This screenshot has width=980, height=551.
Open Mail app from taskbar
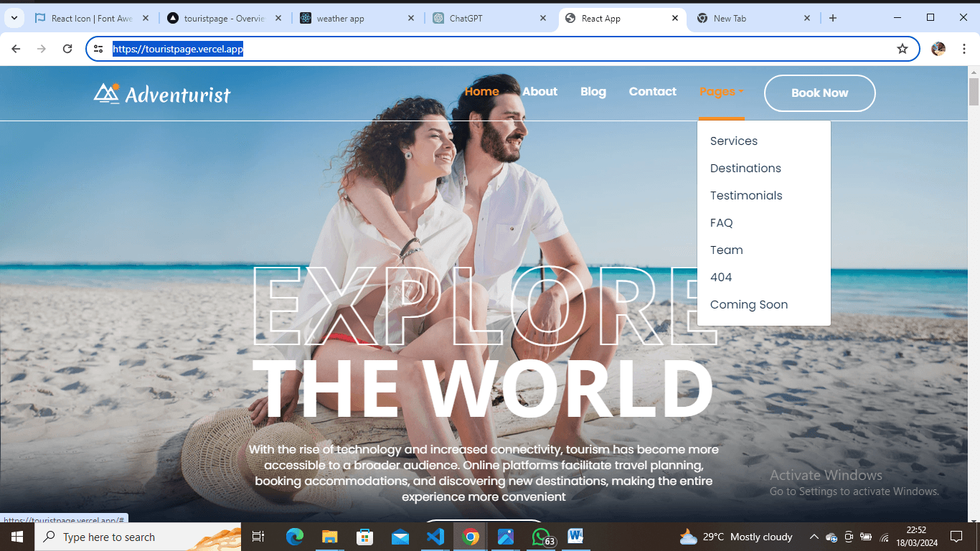[400, 537]
